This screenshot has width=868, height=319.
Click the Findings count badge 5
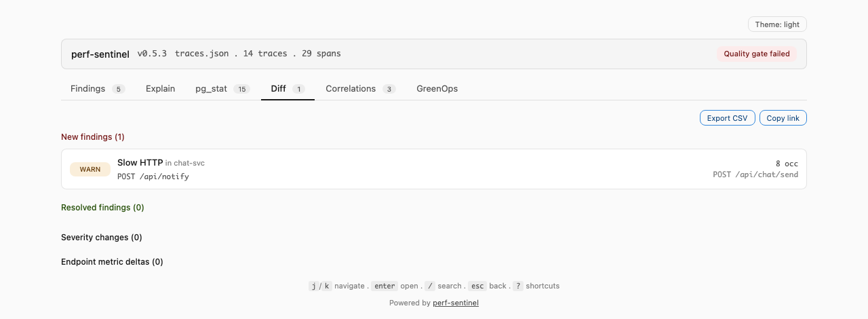click(118, 89)
